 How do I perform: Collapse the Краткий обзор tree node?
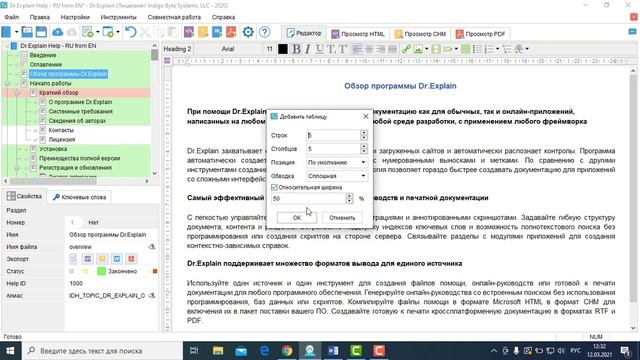click(17, 93)
